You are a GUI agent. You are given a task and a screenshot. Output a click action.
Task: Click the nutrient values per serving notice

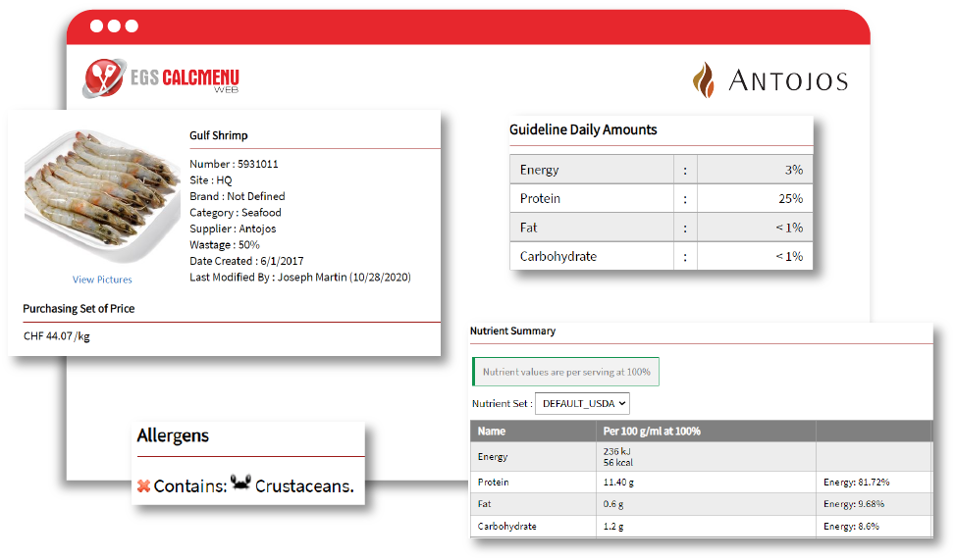point(565,373)
